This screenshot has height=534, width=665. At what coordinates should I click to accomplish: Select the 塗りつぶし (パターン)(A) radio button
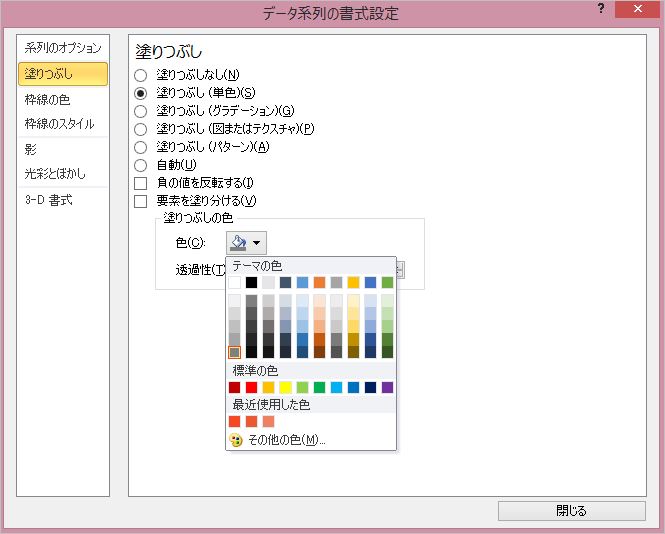point(140,147)
